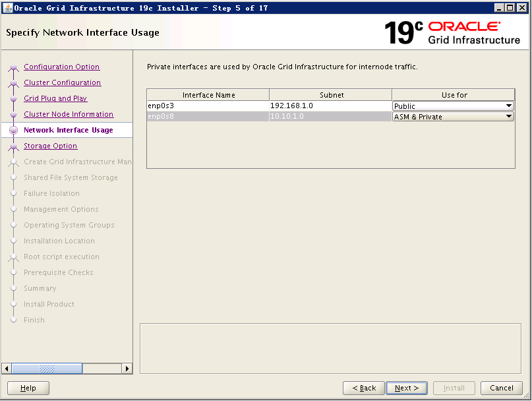
Task: Expand the Use for dropdown for enp0s8
Action: pos(508,116)
